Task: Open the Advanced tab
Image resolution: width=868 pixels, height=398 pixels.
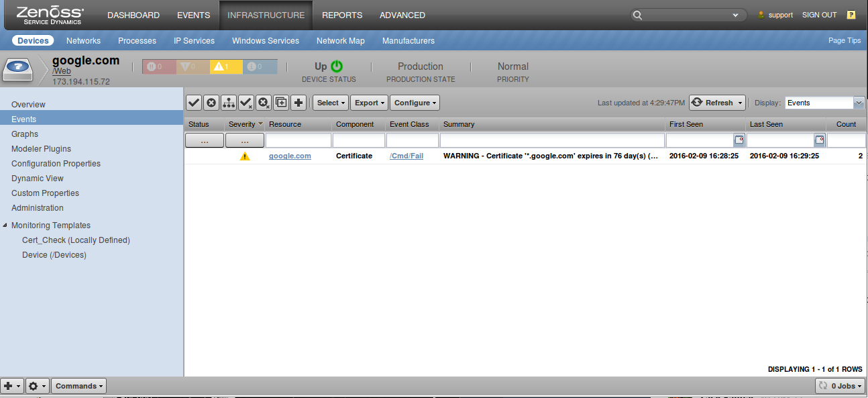Action: [x=402, y=15]
